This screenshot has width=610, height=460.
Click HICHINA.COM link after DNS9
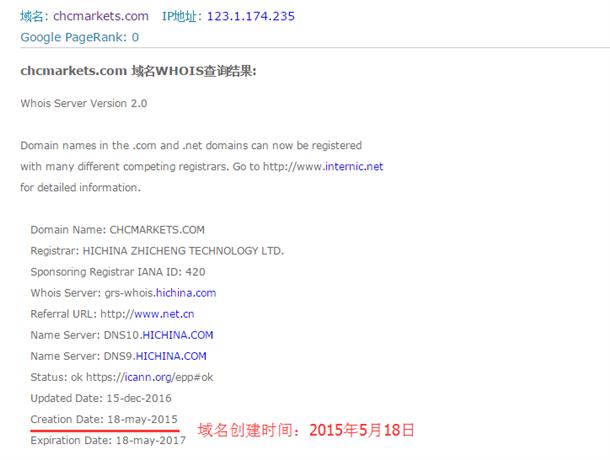pyautogui.click(x=171, y=356)
